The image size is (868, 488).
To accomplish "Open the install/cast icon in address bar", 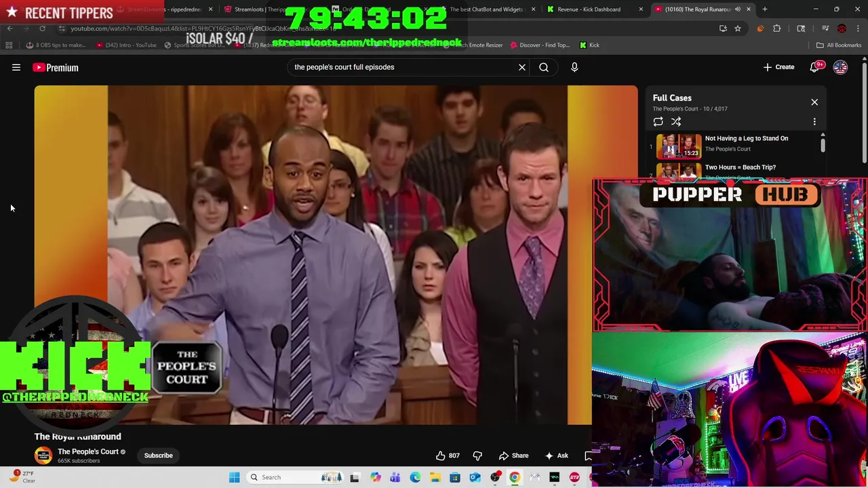I will (x=723, y=28).
